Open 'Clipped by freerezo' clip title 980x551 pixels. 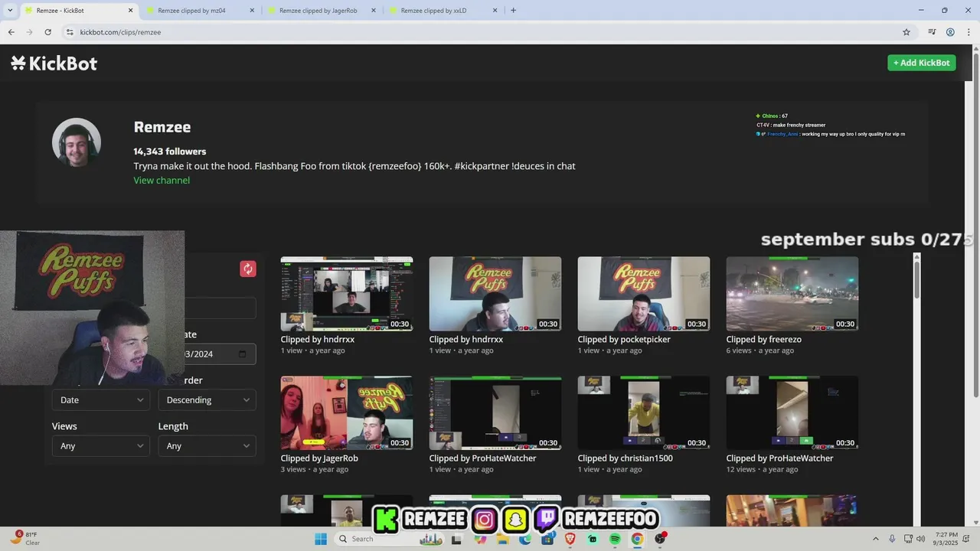click(763, 339)
